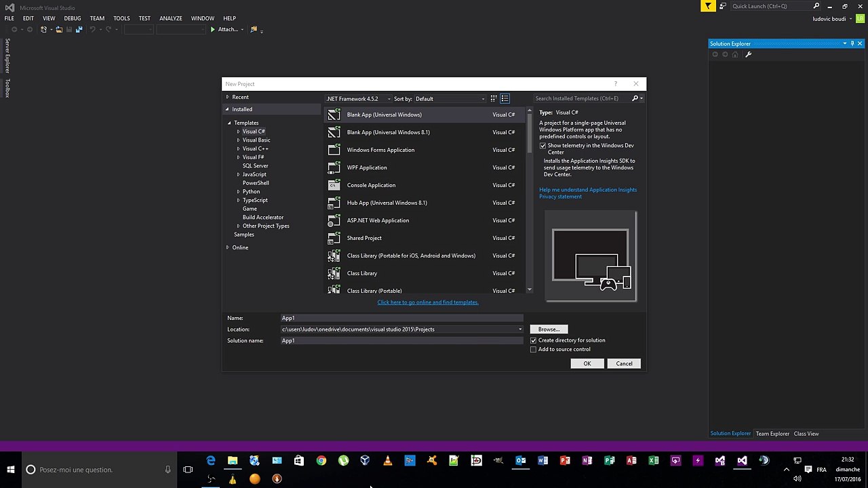Image resolution: width=868 pixels, height=488 pixels.
Task: Switch to the Team Explorer tab
Action: pyautogui.click(x=772, y=434)
